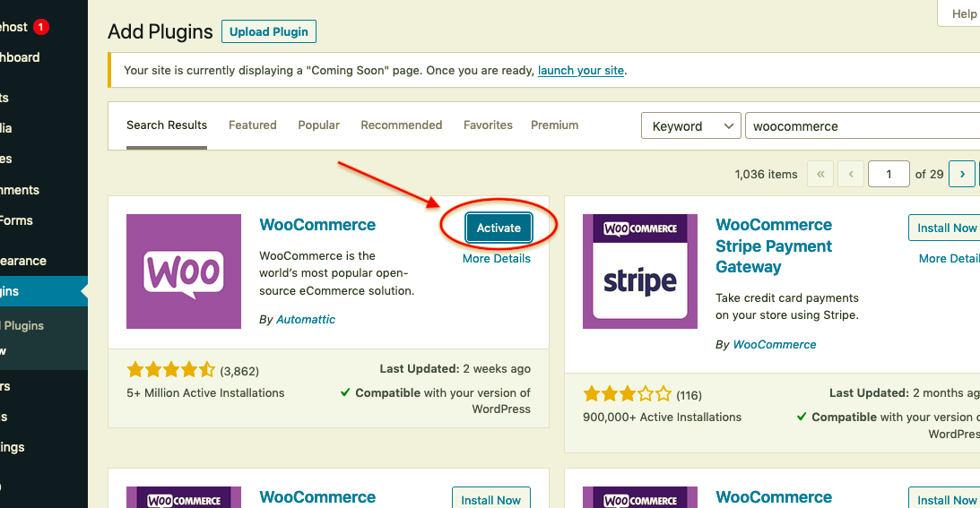Open More Details for Stripe Payment Gateway
Viewport: 980px width, 508px height.
pos(949,259)
